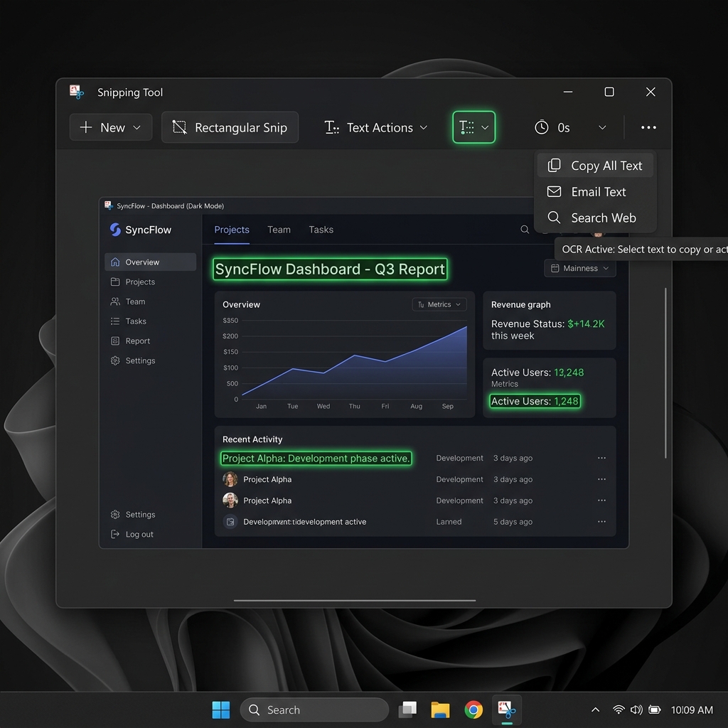728x728 pixels.
Task: Choose Email Text from menu
Action: pyautogui.click(x=595, y=192)
